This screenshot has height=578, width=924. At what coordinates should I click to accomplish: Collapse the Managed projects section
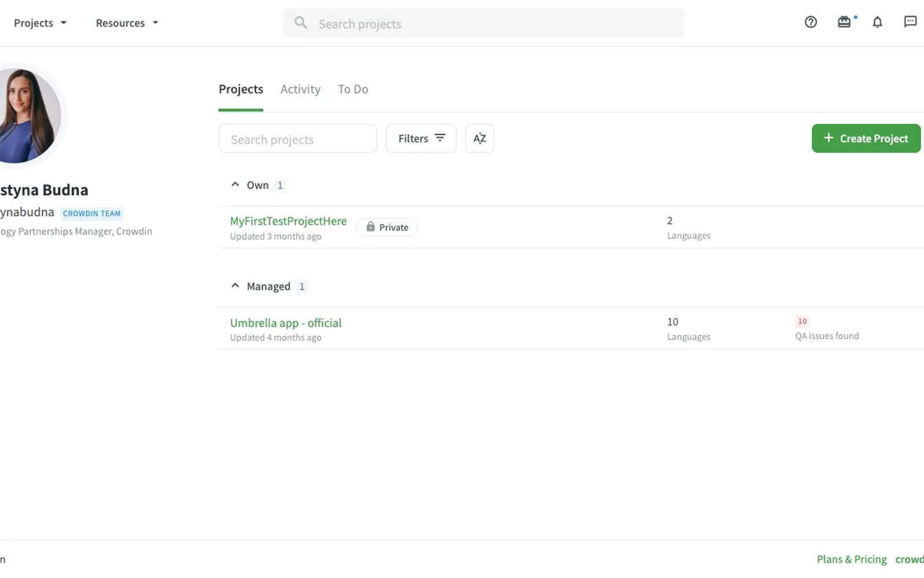pos(235,286)
